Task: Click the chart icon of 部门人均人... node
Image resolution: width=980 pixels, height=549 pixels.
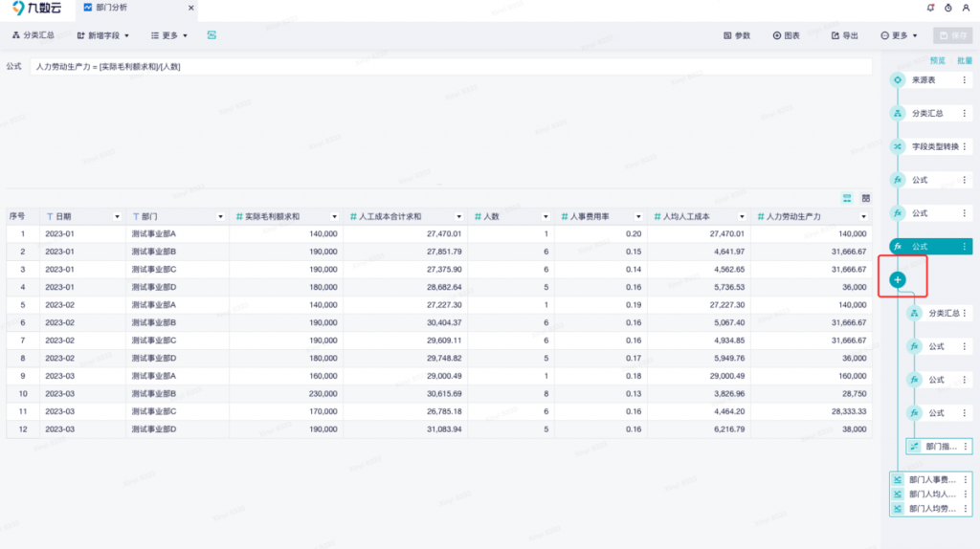Action: pos(898,494)
